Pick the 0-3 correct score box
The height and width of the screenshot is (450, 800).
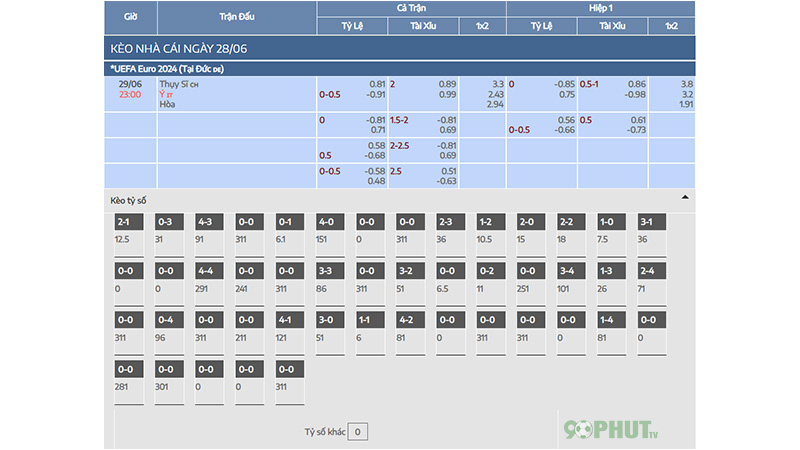click(x=169, y=222)
